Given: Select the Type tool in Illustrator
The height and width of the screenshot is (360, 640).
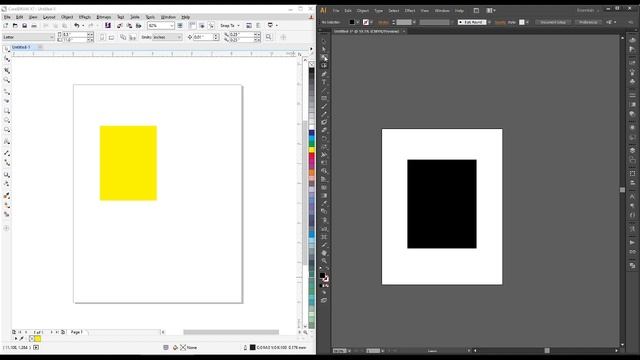Looking at the screenshot, I should click(x=324, y=82).
